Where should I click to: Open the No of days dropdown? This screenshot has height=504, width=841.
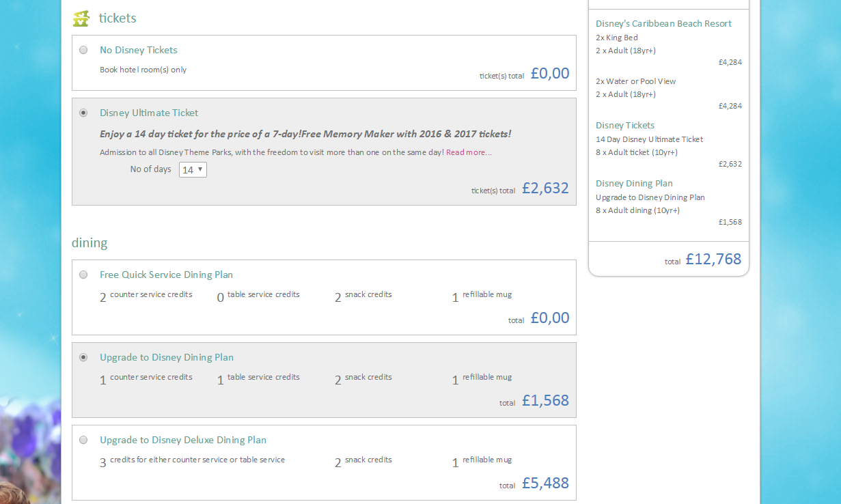click(193, 169)
